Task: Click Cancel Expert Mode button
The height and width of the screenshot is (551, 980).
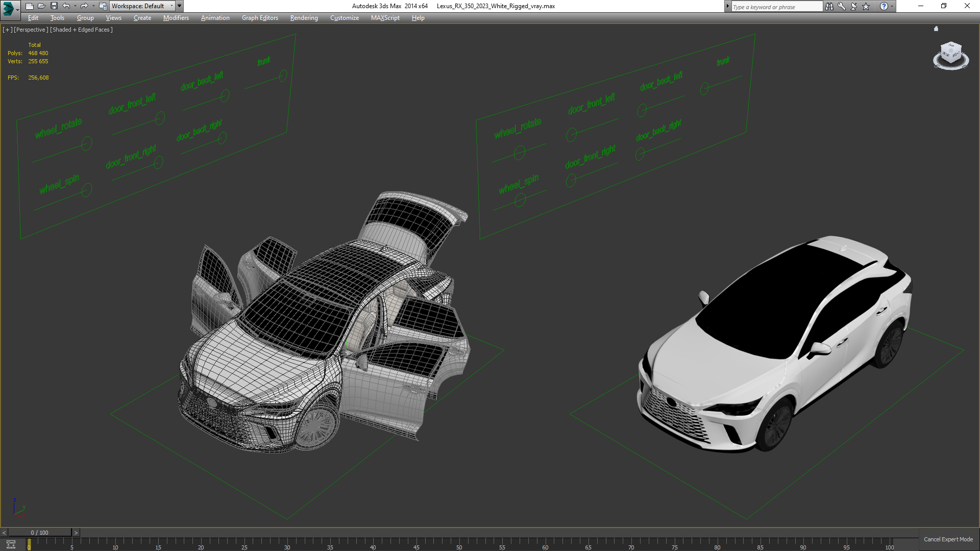Action: click(x=948, y=539)
